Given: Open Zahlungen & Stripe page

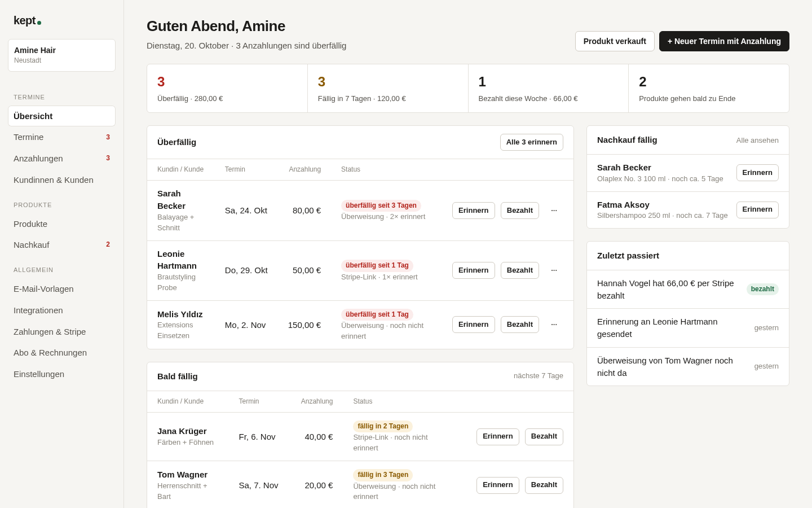Looking at the screenshot, I should (x=61, y=332).
